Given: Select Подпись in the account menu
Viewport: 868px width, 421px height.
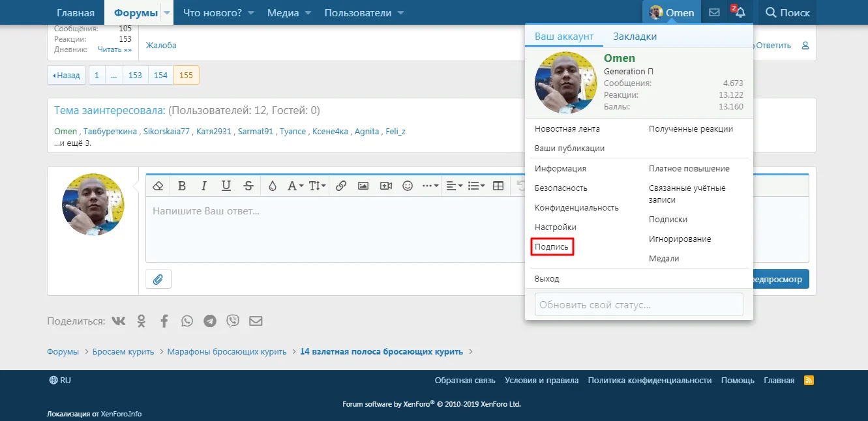Looking at the screenshot, I should point(552,247).
